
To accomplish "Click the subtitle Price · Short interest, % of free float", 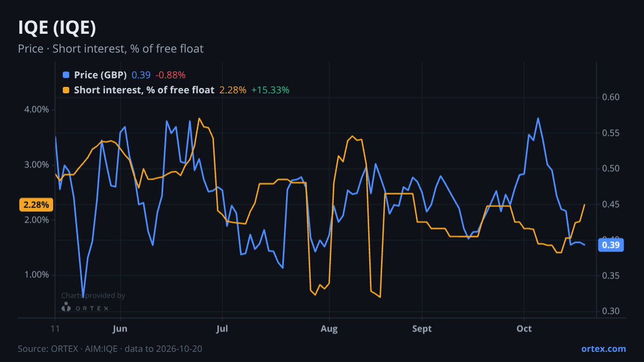I will (x=111, y=49).
